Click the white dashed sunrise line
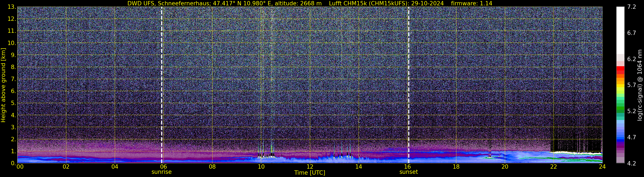Image resolution: width=644 pixels, height=177 pixels. pyautogui.click(x=162, y=85)
